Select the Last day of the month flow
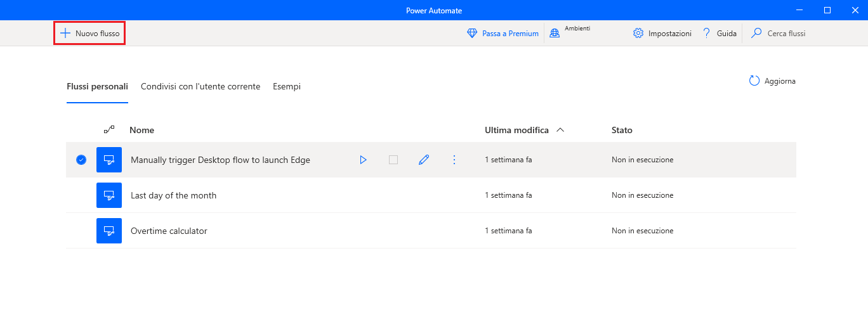 (431, 195)
